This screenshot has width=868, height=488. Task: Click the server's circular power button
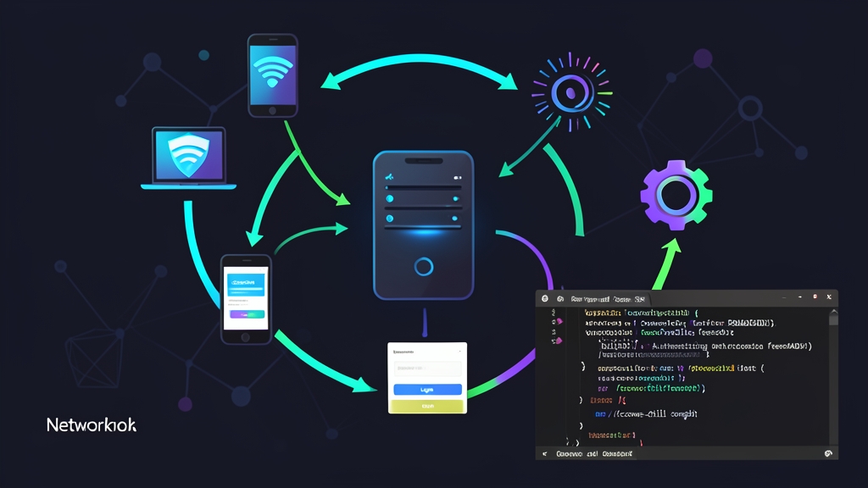424,267
